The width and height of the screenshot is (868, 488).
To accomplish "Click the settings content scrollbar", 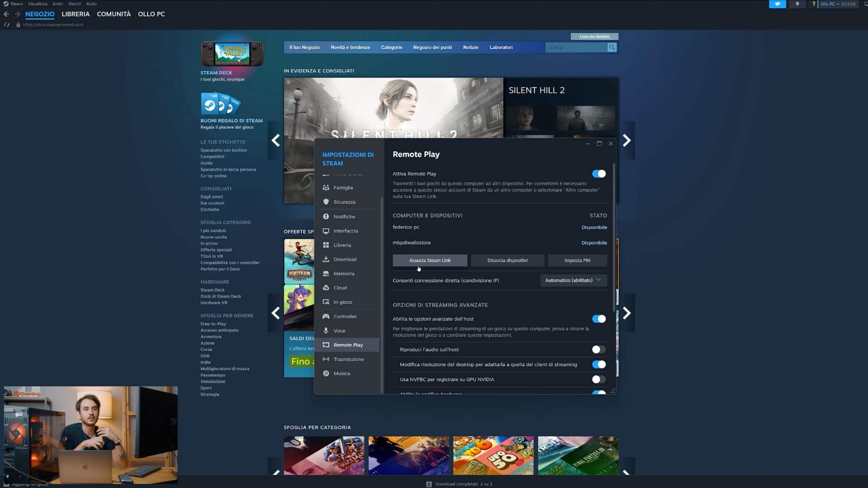I will 613,237.
